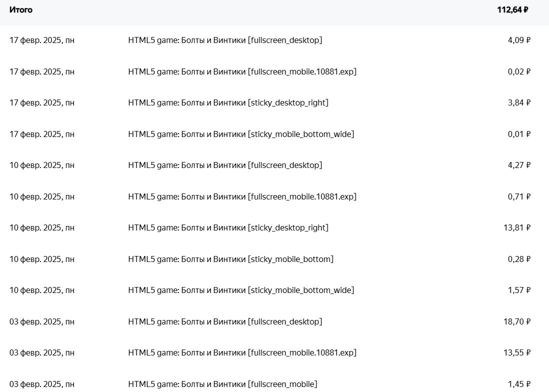Screen dimensions: 549x392
Task: Select 17 февр. sticky_mobile_bottom_wide entry name
Action: point(241,134)
